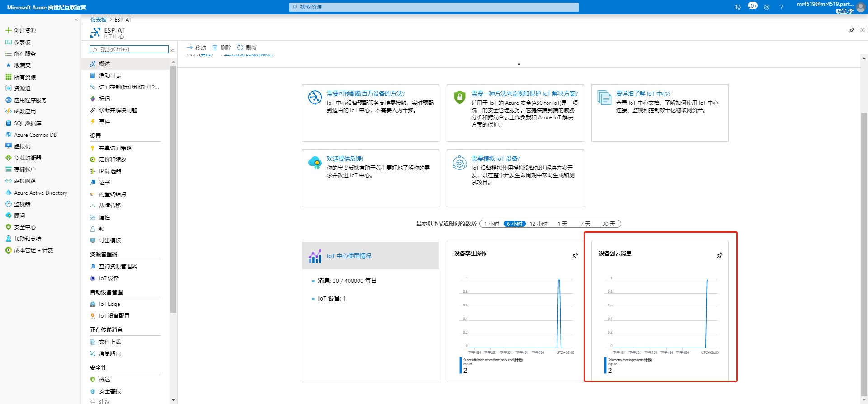The height and width of the screenshot is (404, 868).
Task: Click the Azure Active Directory icon
Action: [8, 193]
